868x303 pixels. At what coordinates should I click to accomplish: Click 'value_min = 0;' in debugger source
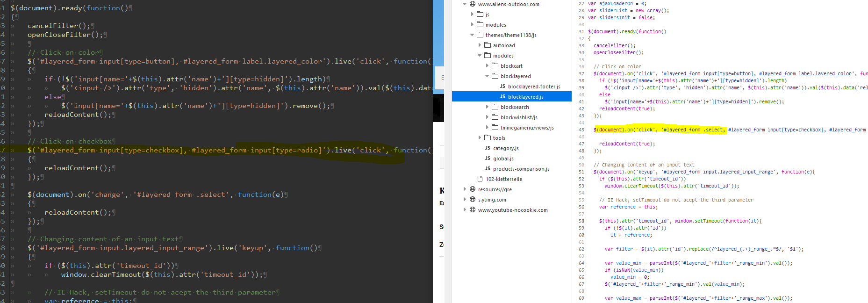(630, 277)
